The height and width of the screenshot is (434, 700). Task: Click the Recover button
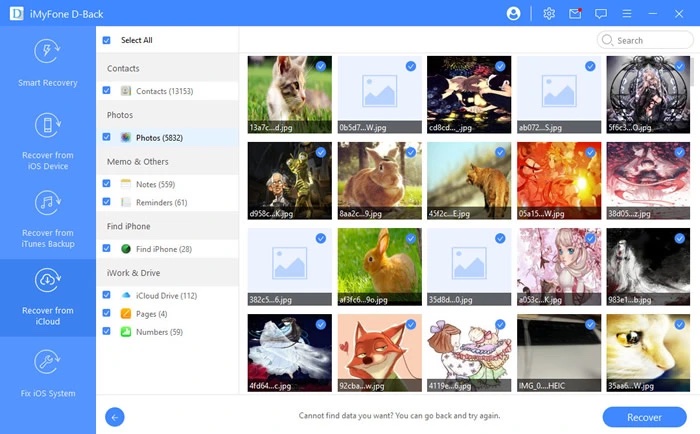pos(644,417)
